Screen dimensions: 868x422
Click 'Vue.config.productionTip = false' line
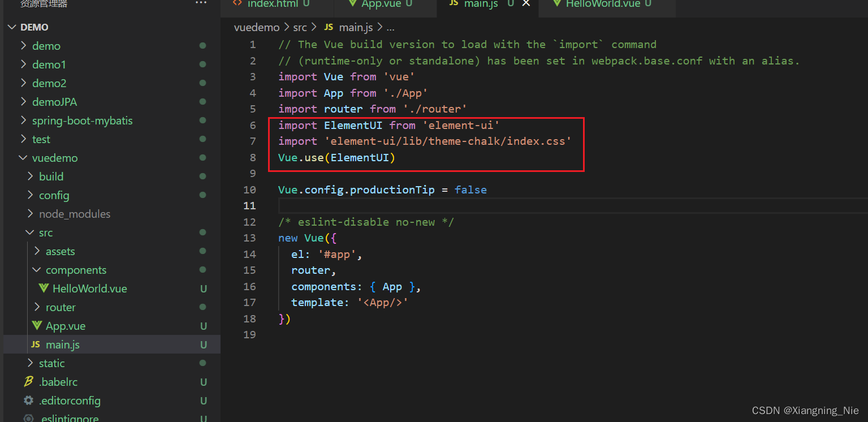[382, 190]
